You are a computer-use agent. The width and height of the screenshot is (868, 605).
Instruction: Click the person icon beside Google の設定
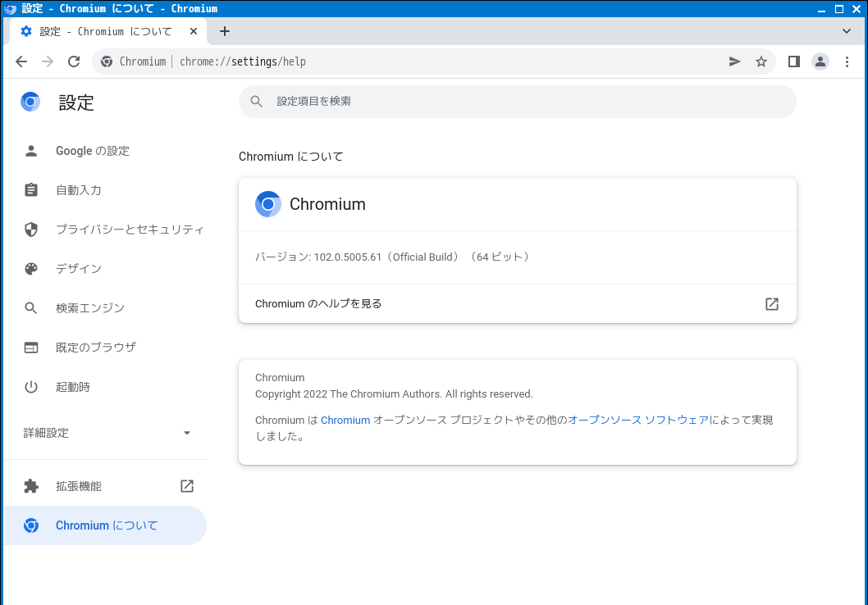click(31, 151)
